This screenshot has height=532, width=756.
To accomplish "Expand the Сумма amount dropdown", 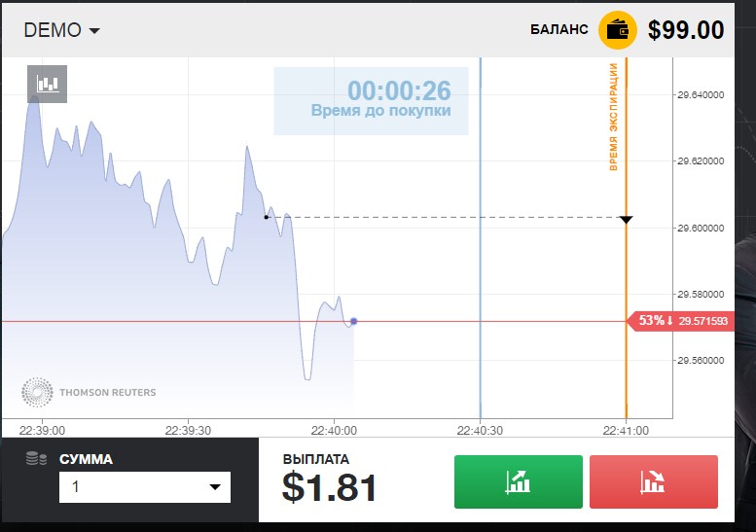I will tap(144, 487).
